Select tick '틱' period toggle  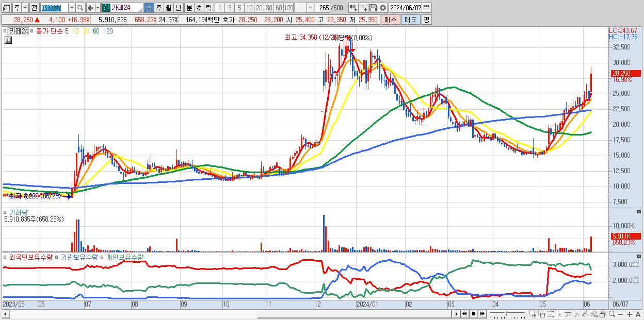(208, 8)
